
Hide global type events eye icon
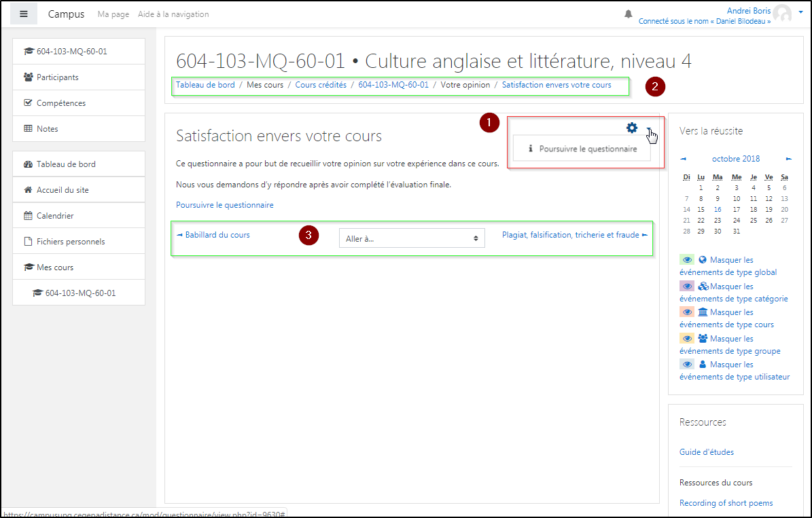pyautogui.click(x=687, y=260)
